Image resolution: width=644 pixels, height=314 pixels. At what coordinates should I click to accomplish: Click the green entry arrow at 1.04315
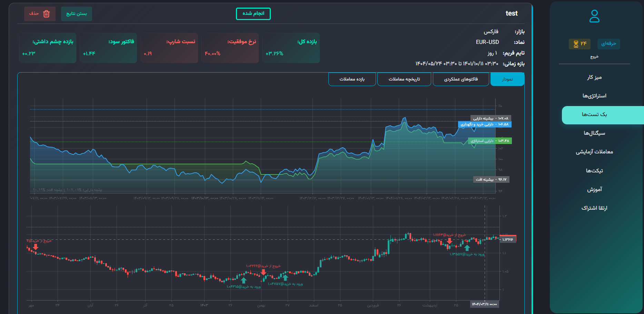[x=244, y=280]
